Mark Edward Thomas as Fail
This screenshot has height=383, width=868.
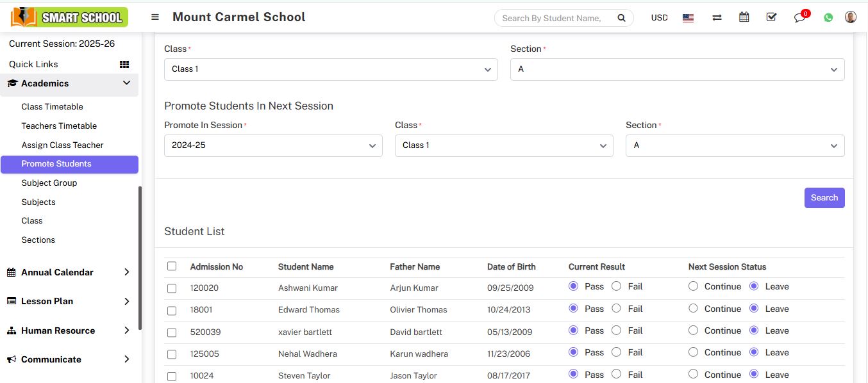(x=616, y=309)
